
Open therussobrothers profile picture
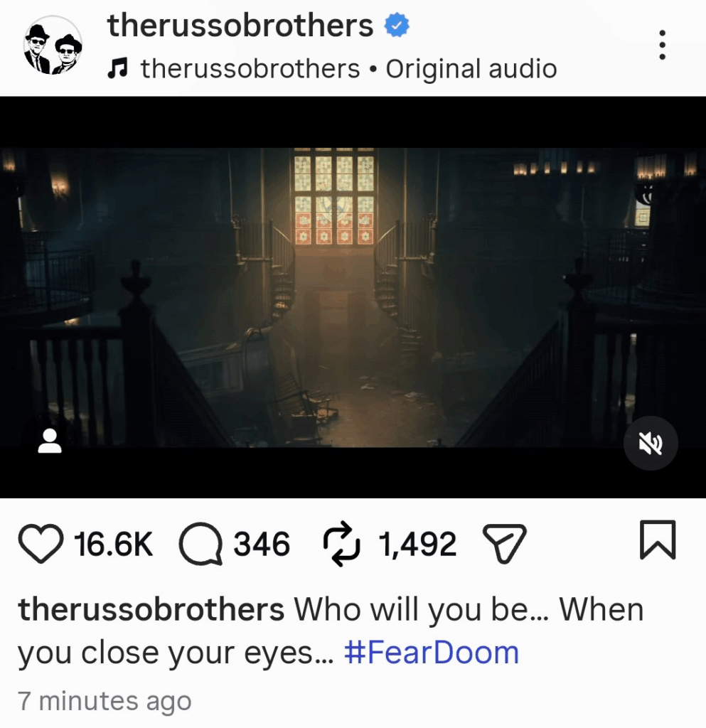pos(53,45)
